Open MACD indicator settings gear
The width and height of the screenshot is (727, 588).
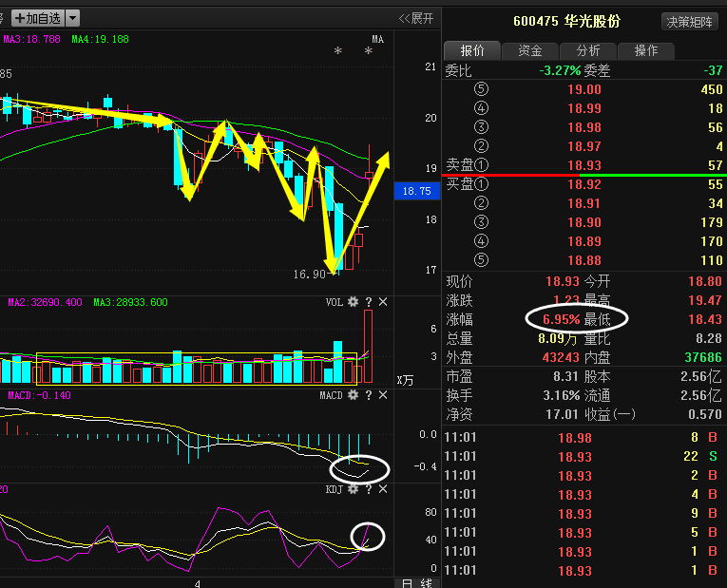pyautogui.click(x=353, y=395)
